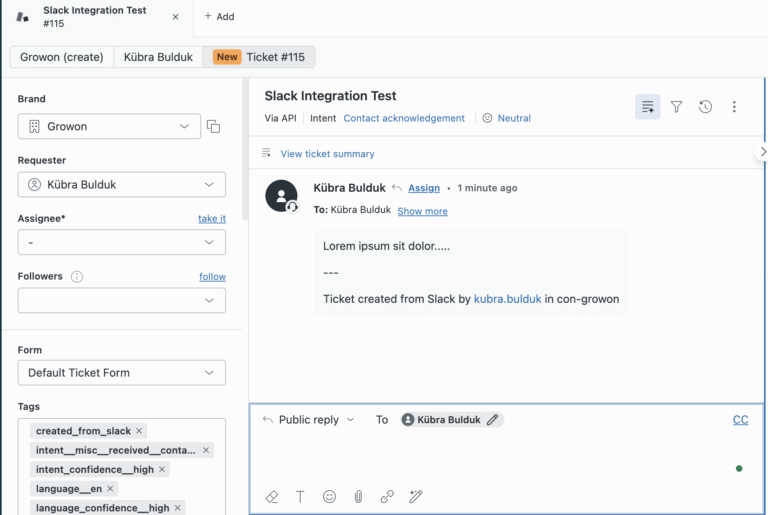This screenshot has height=515, width=768.
Task: Click Kübra Bulduk's avatar in the conversation
Action: (x=281, y=196)
